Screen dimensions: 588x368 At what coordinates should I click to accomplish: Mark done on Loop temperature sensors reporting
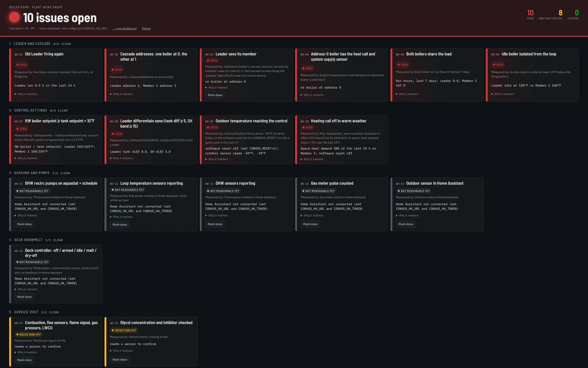[120, 224]
